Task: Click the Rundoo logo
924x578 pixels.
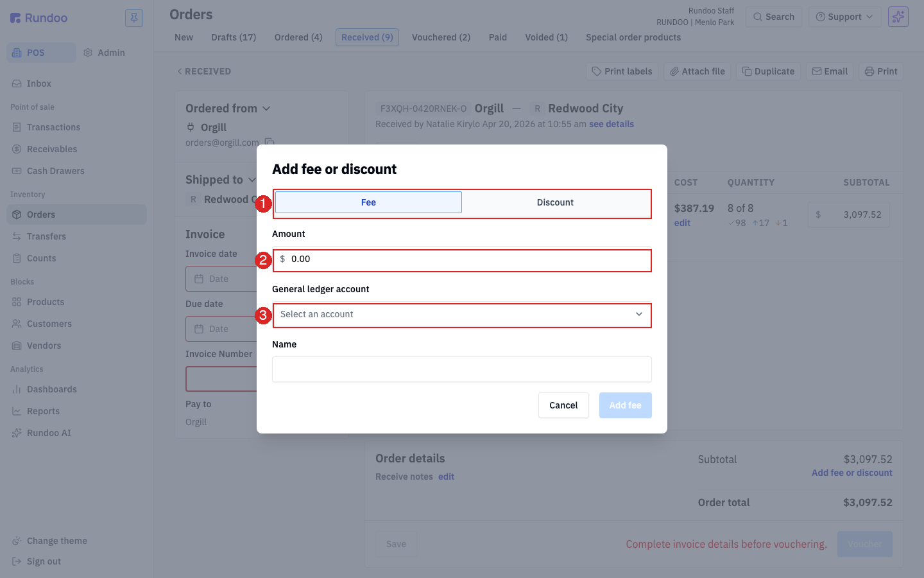Action: [x=39, y=18]
